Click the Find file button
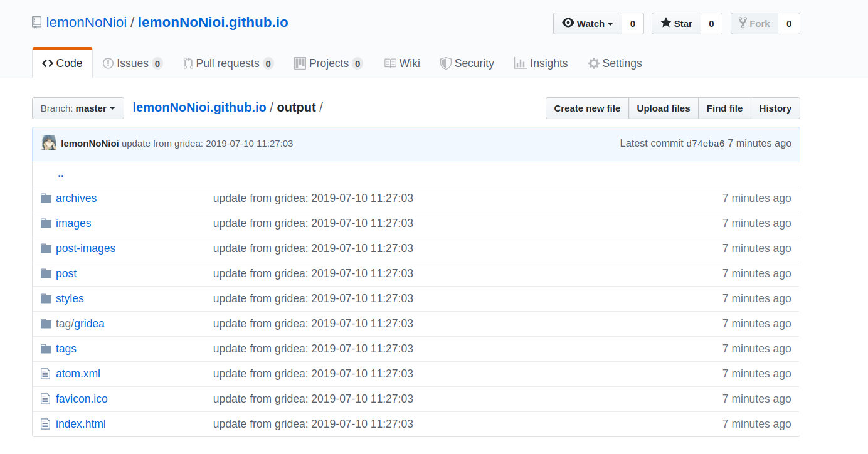Viewport: 868px width, 454px height. (724, 108)
